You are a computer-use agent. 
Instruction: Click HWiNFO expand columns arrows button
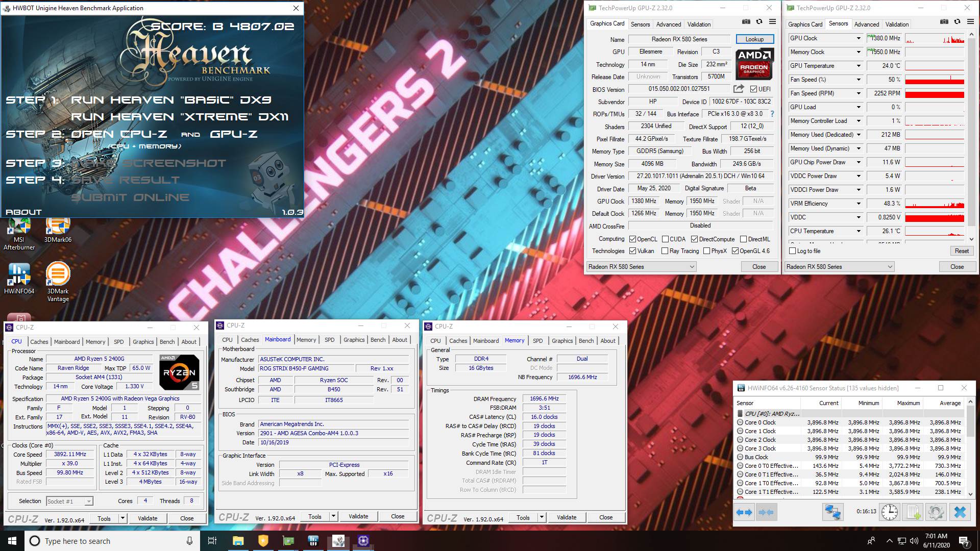(744, 512)
